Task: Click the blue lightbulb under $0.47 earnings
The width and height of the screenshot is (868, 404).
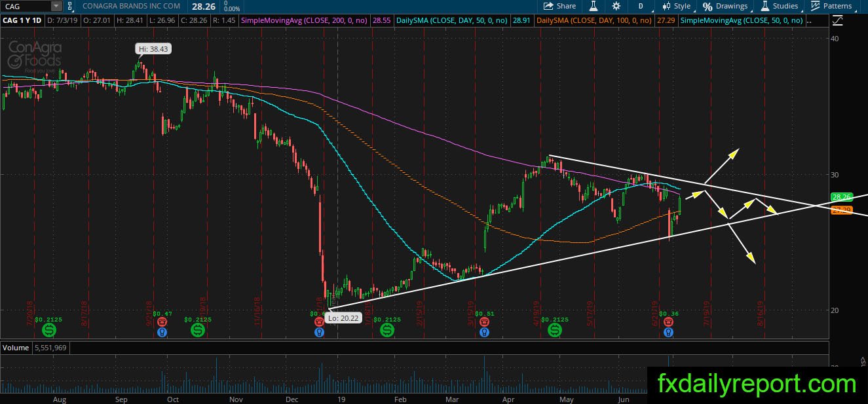Action: click(163, 333)
